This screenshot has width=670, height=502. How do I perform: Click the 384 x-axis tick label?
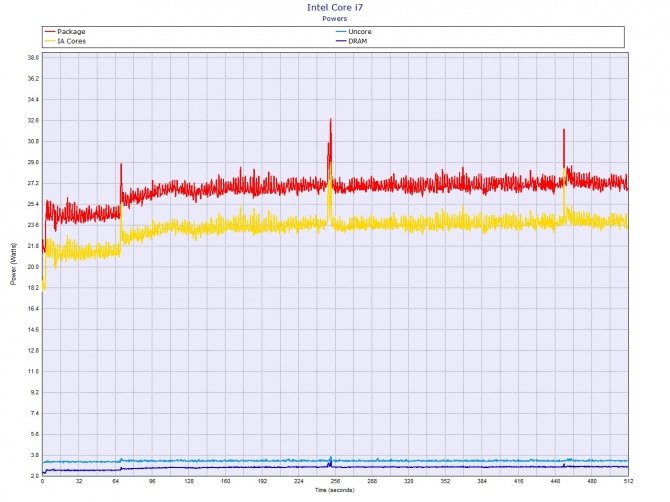pyautogui.click(x=482, y=481)
